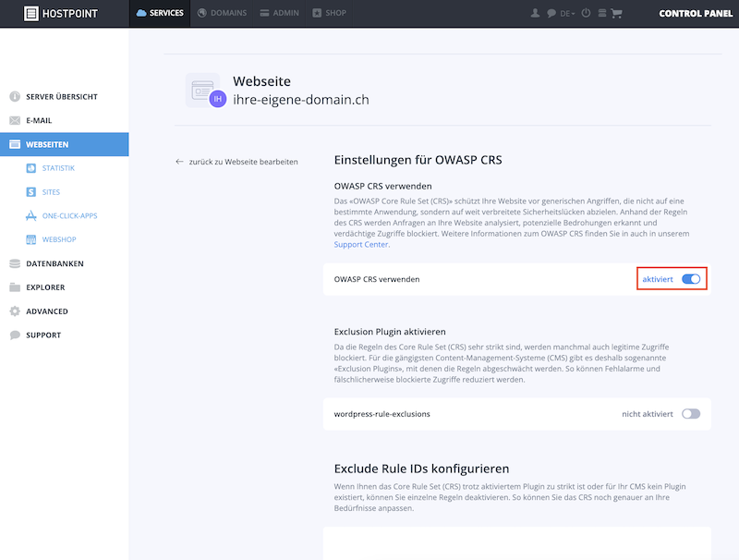
Task: Toggle OWASP CRS verwenden switch
Action: 691,279
